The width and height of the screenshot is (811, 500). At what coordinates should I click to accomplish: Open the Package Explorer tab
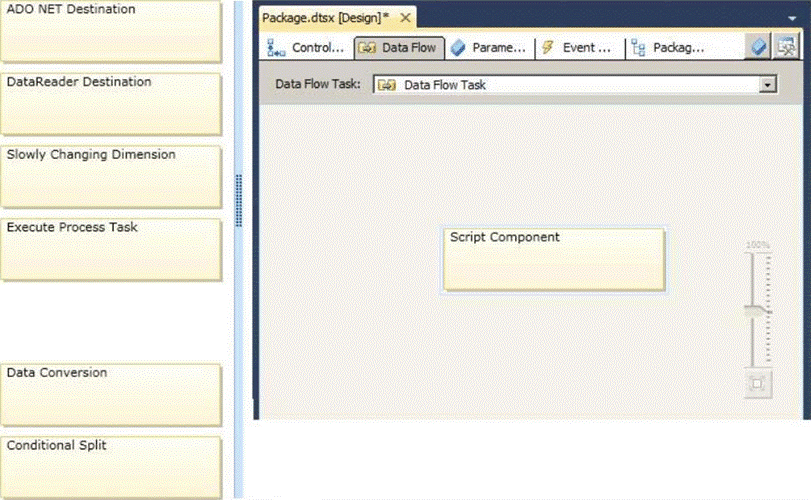click(x=669, y=48)
